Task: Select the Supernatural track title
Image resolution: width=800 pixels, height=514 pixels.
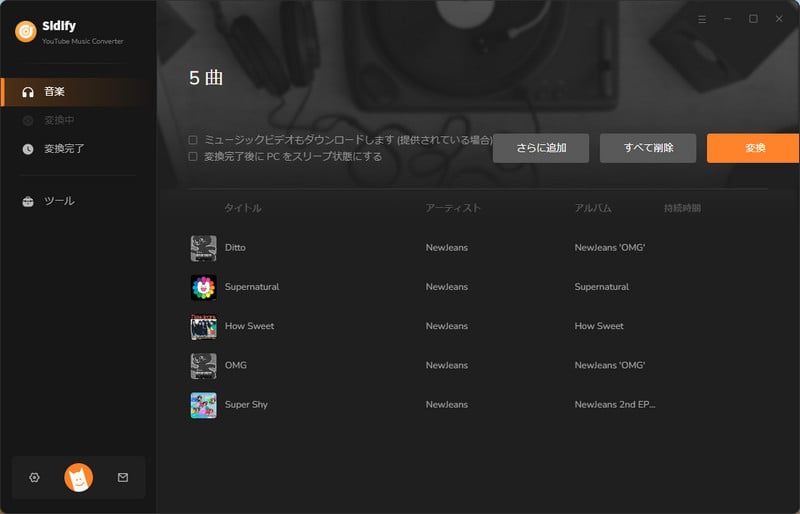Action: click(252, 287)
